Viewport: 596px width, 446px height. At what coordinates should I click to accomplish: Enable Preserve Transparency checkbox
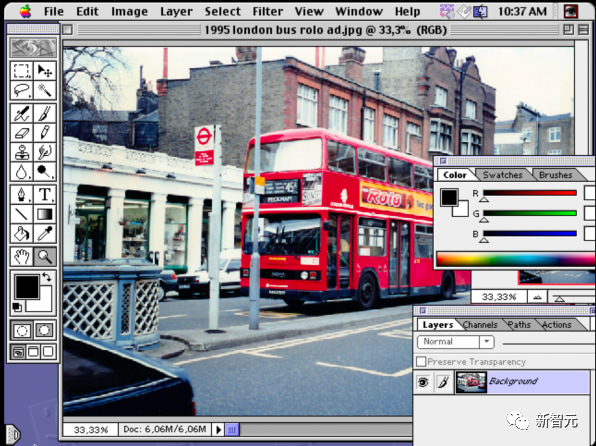pyautogui.click(x=421, y=362)
